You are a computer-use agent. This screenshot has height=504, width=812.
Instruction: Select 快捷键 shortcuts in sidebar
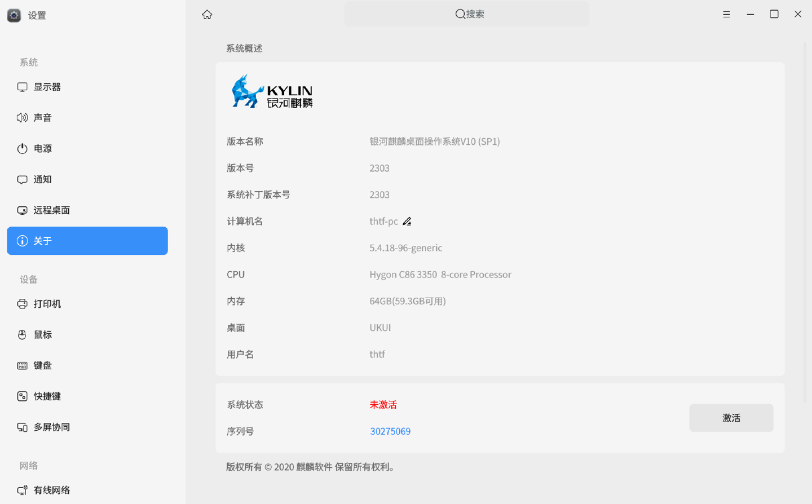pyautogui.click(x=47, y=396)
